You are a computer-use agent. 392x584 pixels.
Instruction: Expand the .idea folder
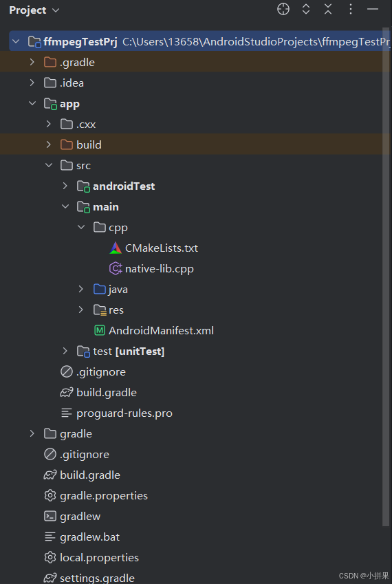click(x=32, y=83)
